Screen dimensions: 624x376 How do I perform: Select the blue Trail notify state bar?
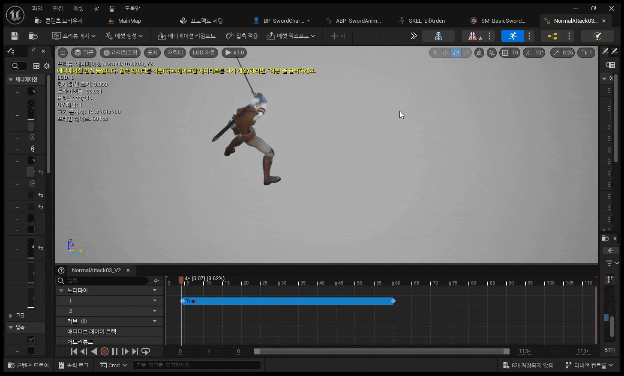pyautogui.click(x=288, y=301)
